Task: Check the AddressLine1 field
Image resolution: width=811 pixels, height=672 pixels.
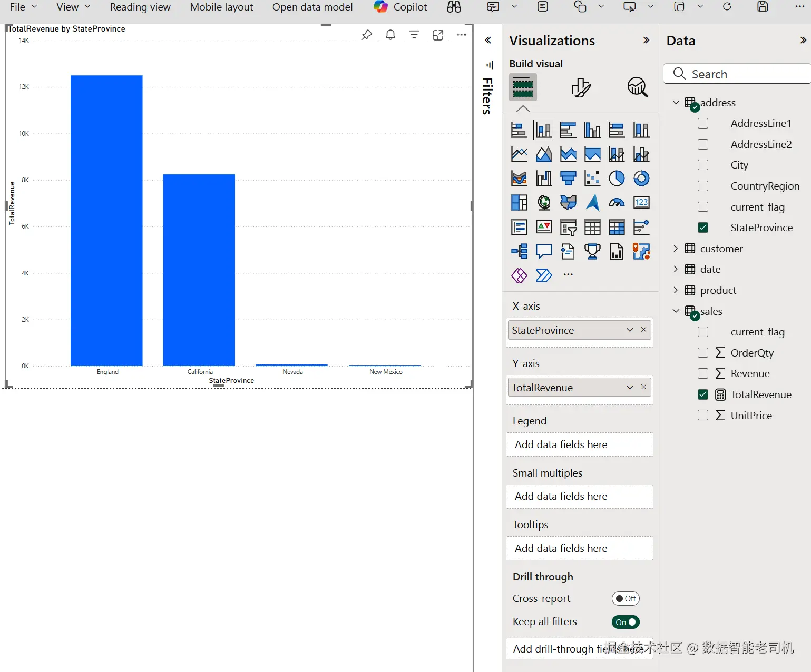Action: pyautogui.click(x=703, y=123)
